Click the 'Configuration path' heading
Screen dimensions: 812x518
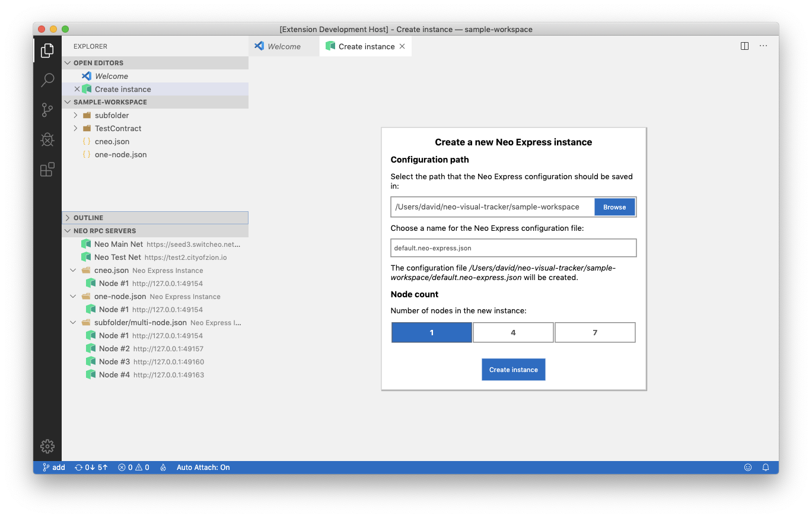[x=430, y=160]
